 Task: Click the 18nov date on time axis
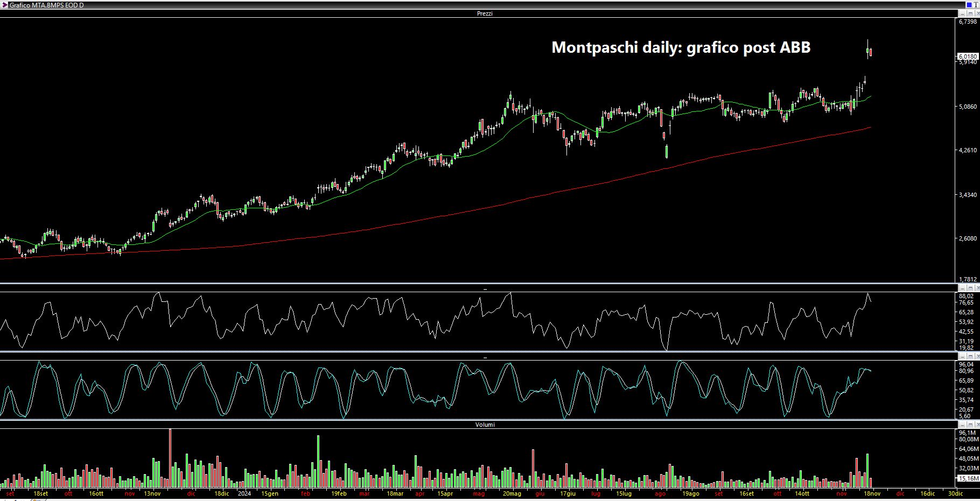pos(872,493)
